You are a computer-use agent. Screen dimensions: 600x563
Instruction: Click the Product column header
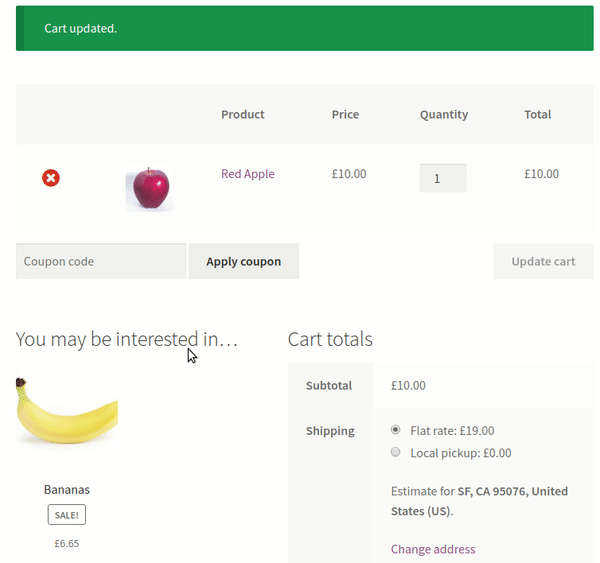click(x=243, y=114)
